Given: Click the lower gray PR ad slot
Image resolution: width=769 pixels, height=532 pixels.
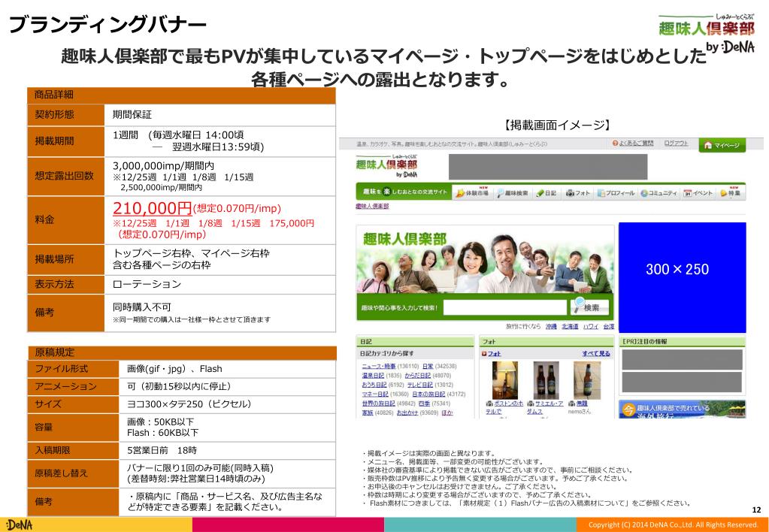Looking at the screenshot, I should pos(683,382).
